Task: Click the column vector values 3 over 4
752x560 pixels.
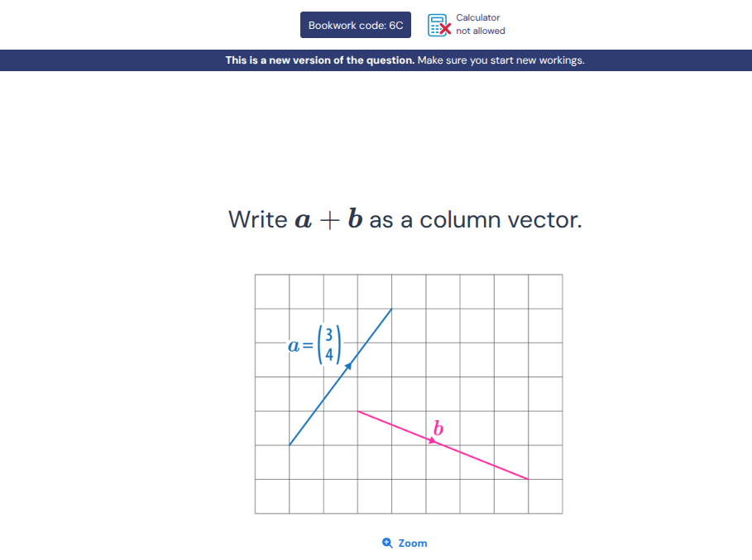Action: (x=328, y=345)
